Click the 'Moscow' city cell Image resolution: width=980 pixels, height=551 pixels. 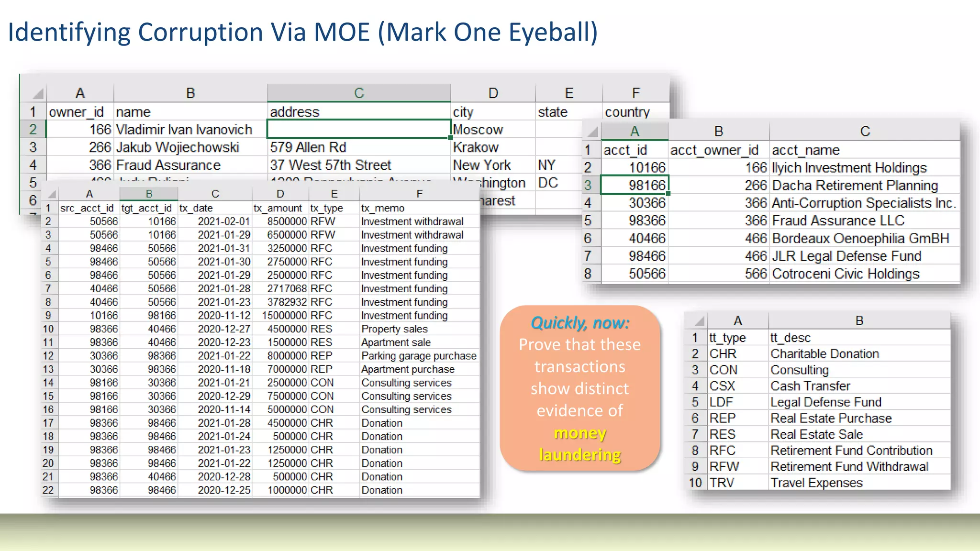click(493, 129)
